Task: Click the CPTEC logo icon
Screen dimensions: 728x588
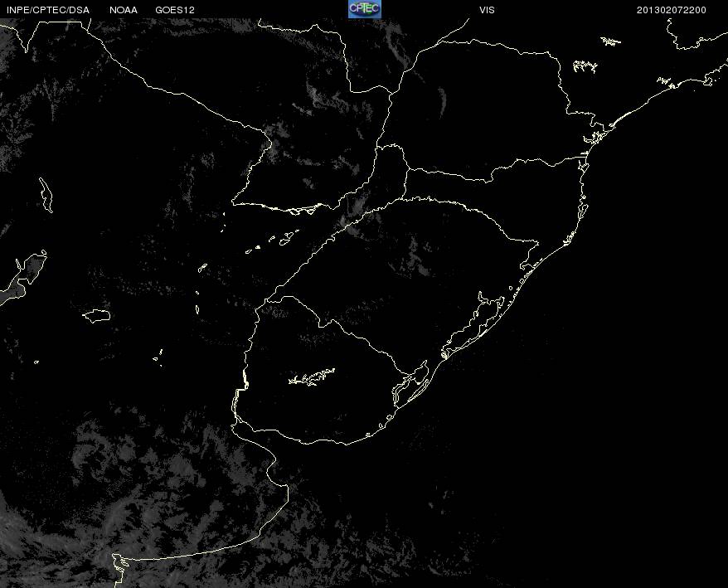Action: click(365, 9)
